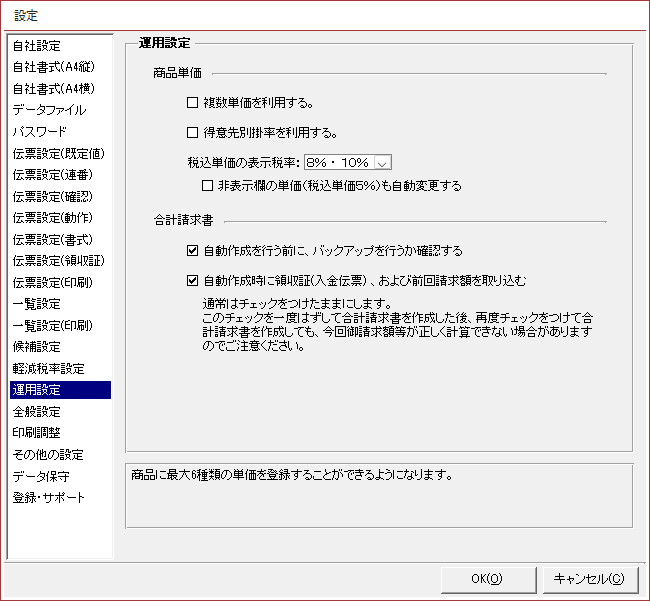The height and width of the screenshot is (601, 650).
Task: Select 自社設定 in the settings list
Action: coord(60,46)
